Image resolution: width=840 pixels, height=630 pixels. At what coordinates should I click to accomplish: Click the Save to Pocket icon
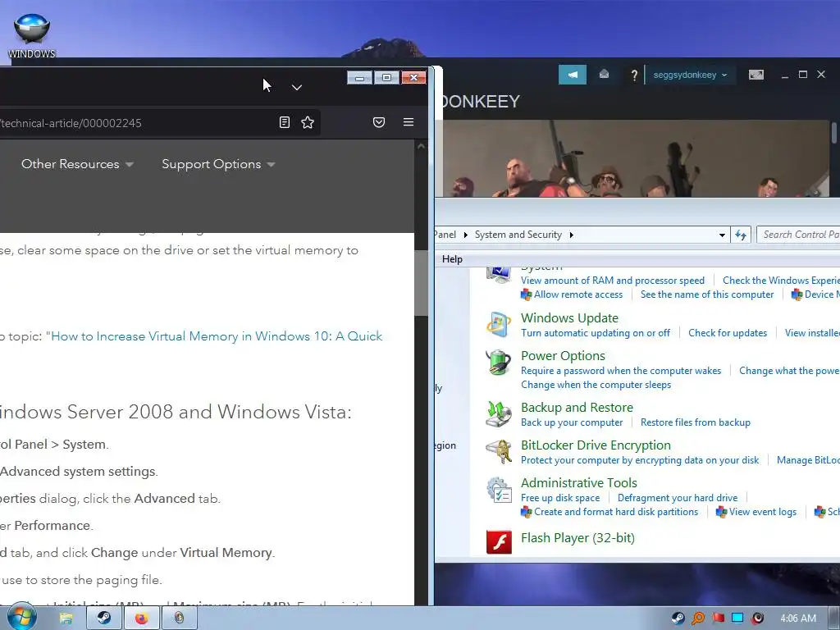379,123
